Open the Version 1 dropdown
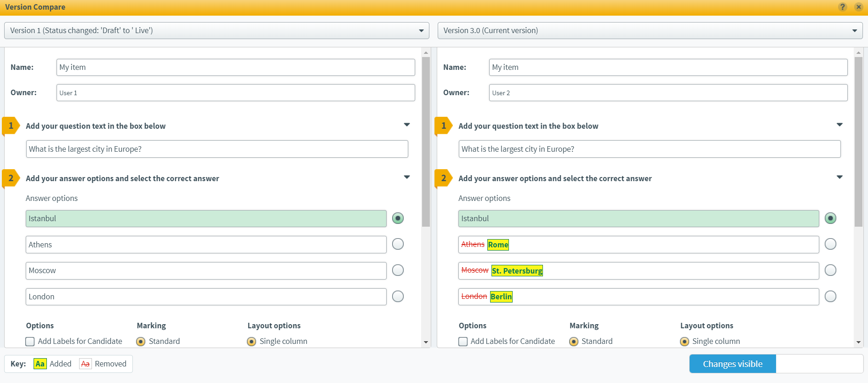 pos(217,30)
